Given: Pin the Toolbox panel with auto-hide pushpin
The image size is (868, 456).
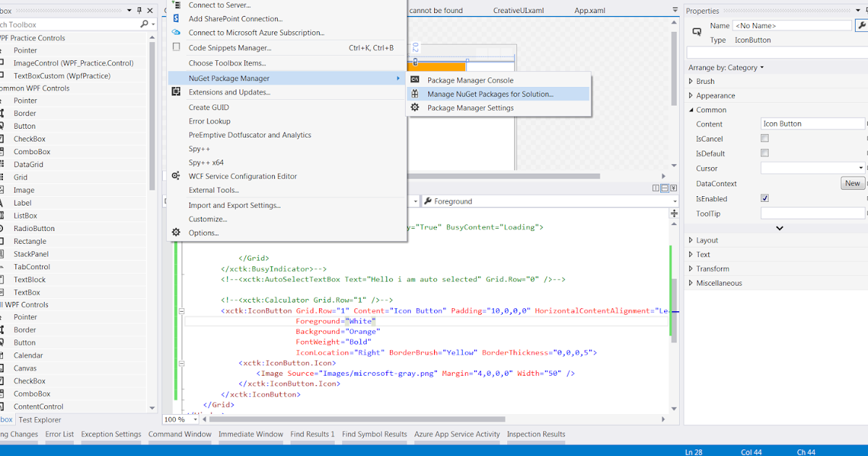Looking at the screenshot, I should [139, 11].
